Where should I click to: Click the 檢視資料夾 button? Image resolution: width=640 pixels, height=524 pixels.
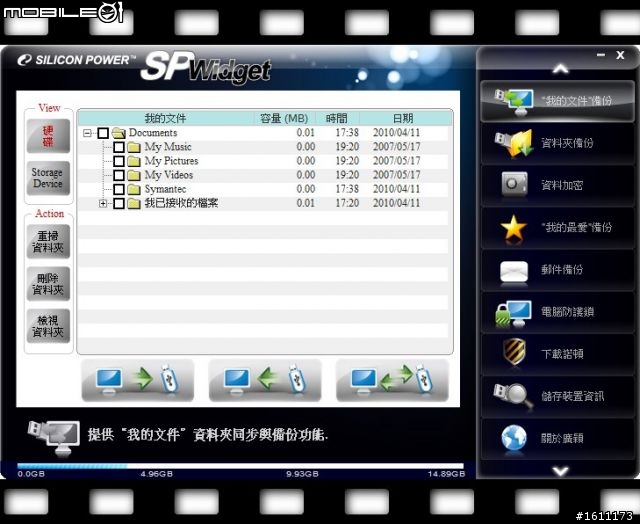click(48, 326)
